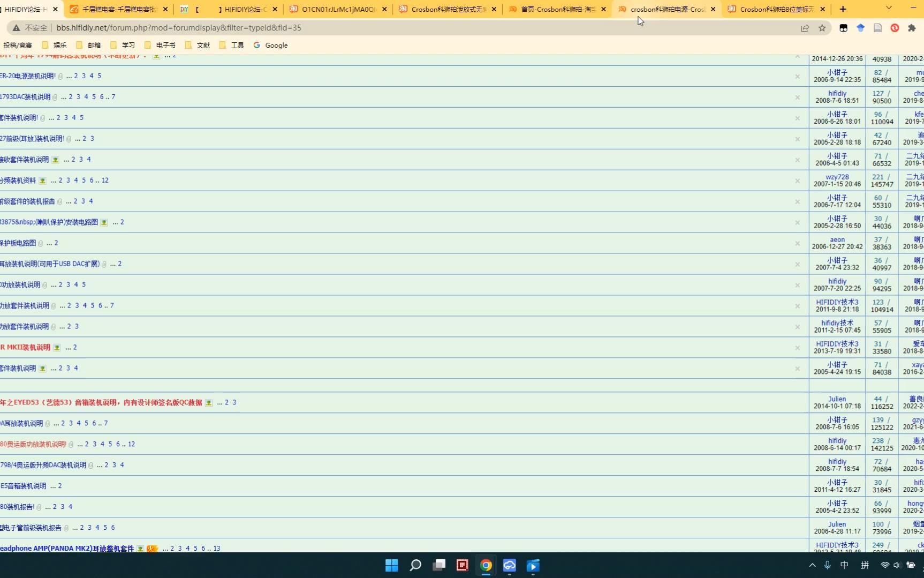This screenshot has height=578, width=924.
Task: Close the 千层糕电容 tab
Action: [165, 9]
